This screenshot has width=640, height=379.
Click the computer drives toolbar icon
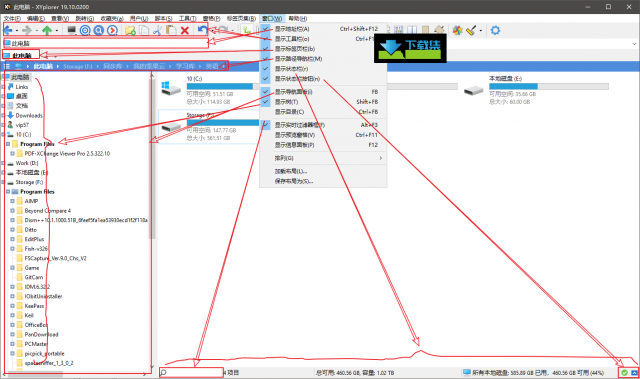point(72,30)
